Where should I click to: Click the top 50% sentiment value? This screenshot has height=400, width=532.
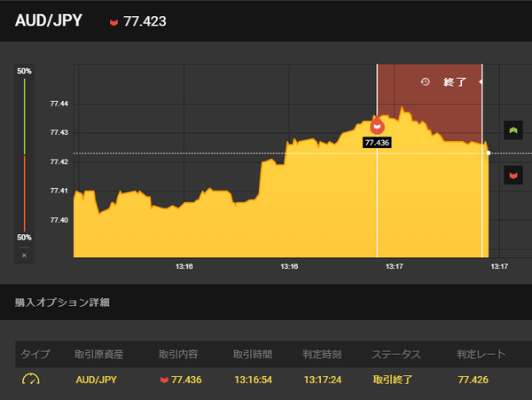click(24, 71)
